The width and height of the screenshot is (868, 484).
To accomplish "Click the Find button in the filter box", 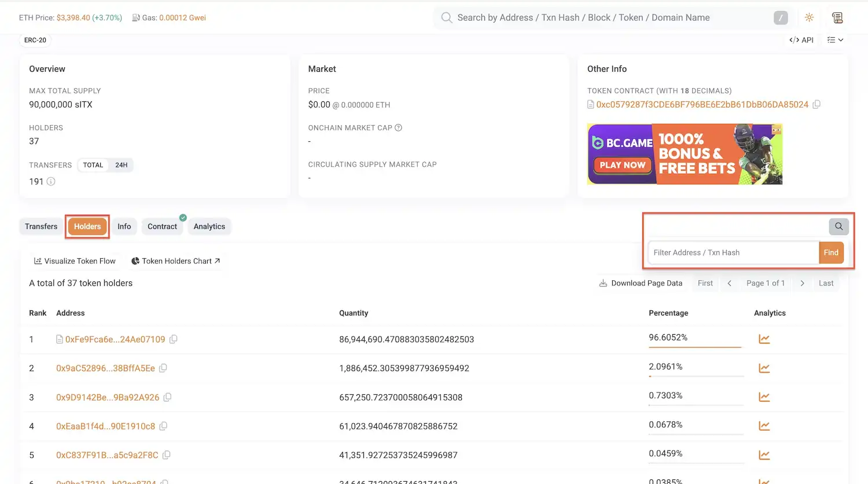I will pos(831,252).
